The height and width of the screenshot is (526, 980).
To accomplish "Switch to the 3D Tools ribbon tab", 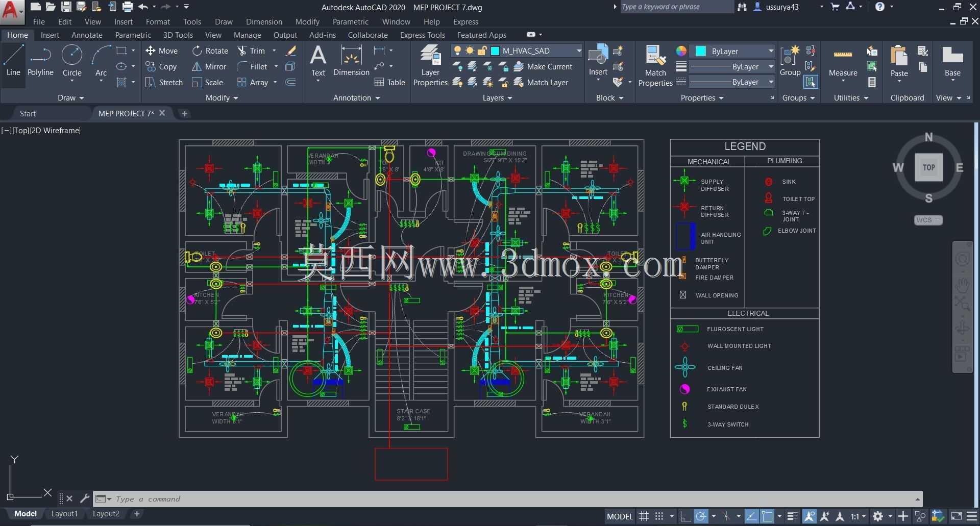I will [178, 35].
